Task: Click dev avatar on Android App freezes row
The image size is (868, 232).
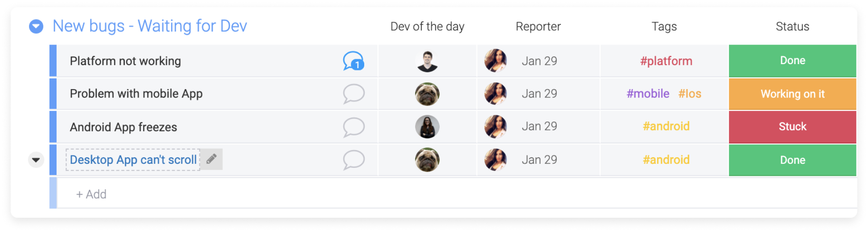Action: (x=427, y=127)
